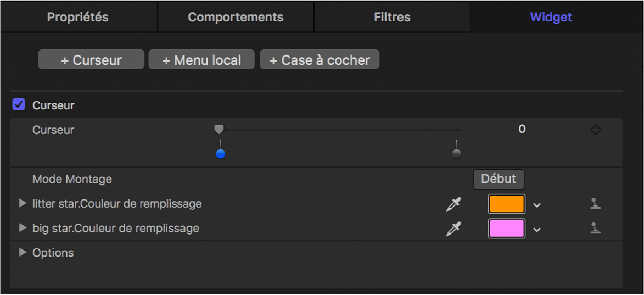Open pink color swatch dropdown arrow
The image size is (644, 295).
pos(537,229)
